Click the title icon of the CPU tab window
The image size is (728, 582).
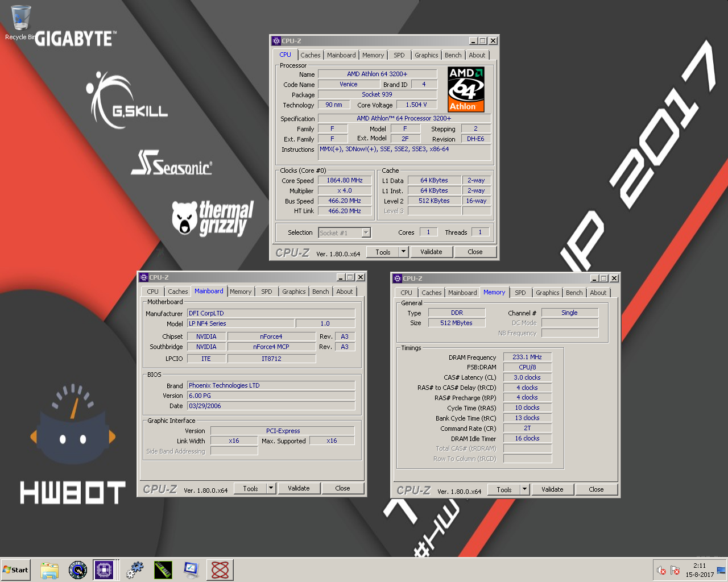pos(276,41)
